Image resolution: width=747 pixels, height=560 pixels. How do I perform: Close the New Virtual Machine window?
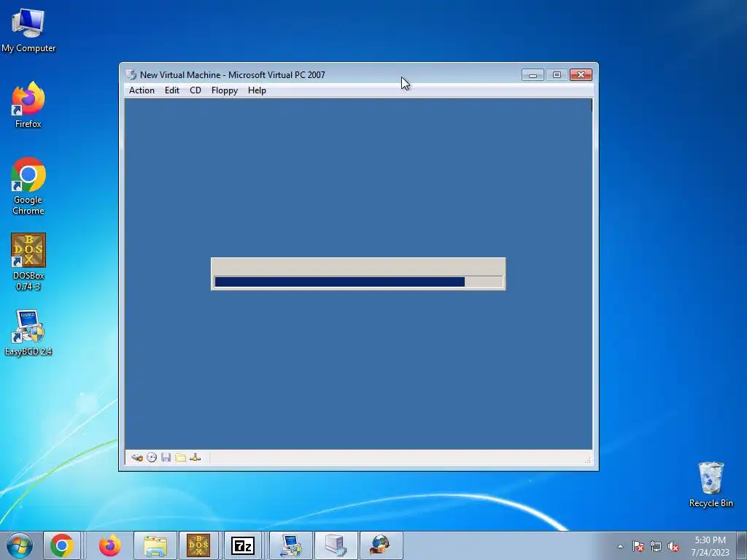pos(581,75)
